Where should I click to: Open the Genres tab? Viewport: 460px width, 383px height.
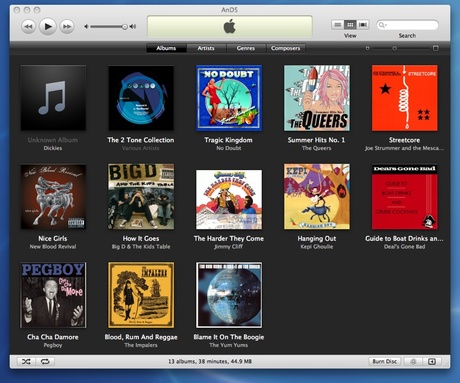tap(246, 48)
